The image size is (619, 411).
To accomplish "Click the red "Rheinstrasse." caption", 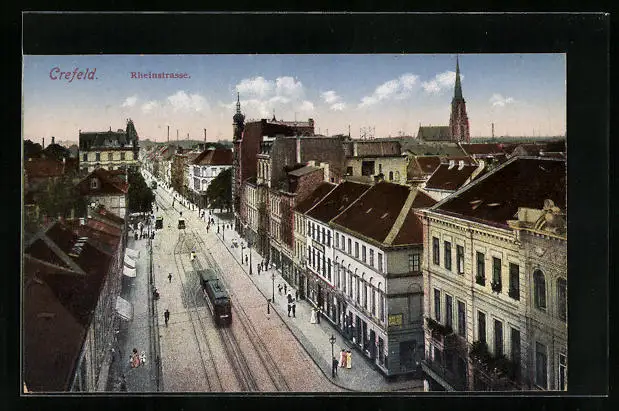I will tap(160, 75).
